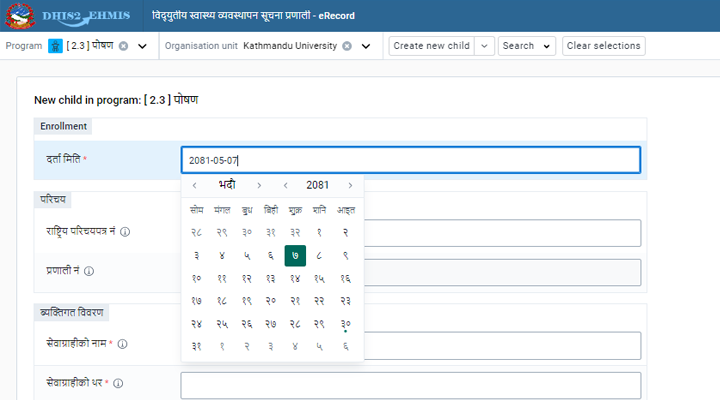
Task: Advance to next year after 2081
Action: tap(350, 185)
